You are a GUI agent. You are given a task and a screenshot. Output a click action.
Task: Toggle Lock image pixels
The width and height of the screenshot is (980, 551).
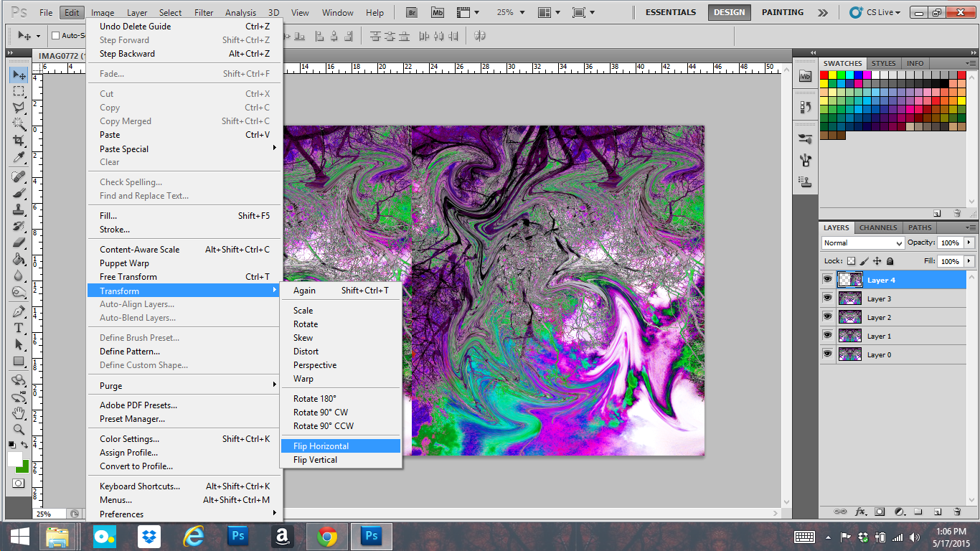point(864,262)
